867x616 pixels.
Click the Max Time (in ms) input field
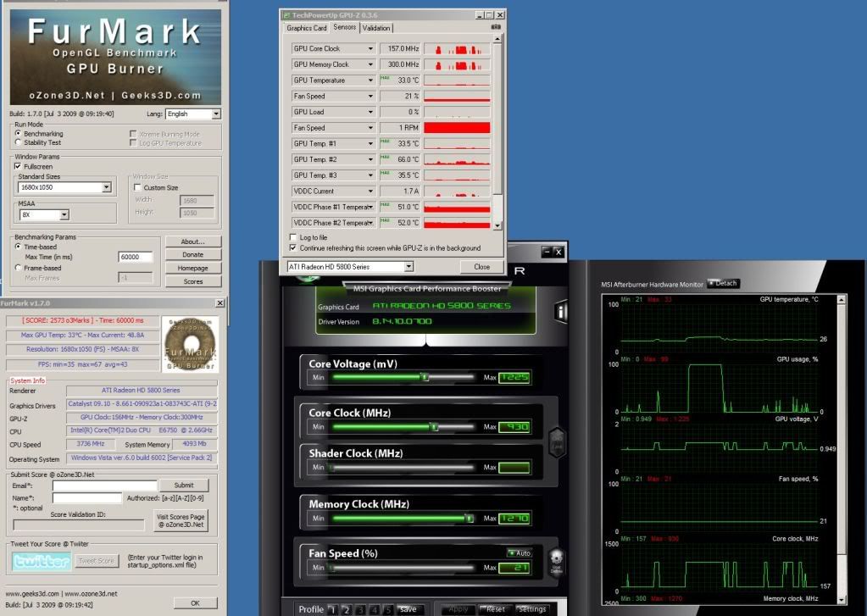(x=136, y=257)
